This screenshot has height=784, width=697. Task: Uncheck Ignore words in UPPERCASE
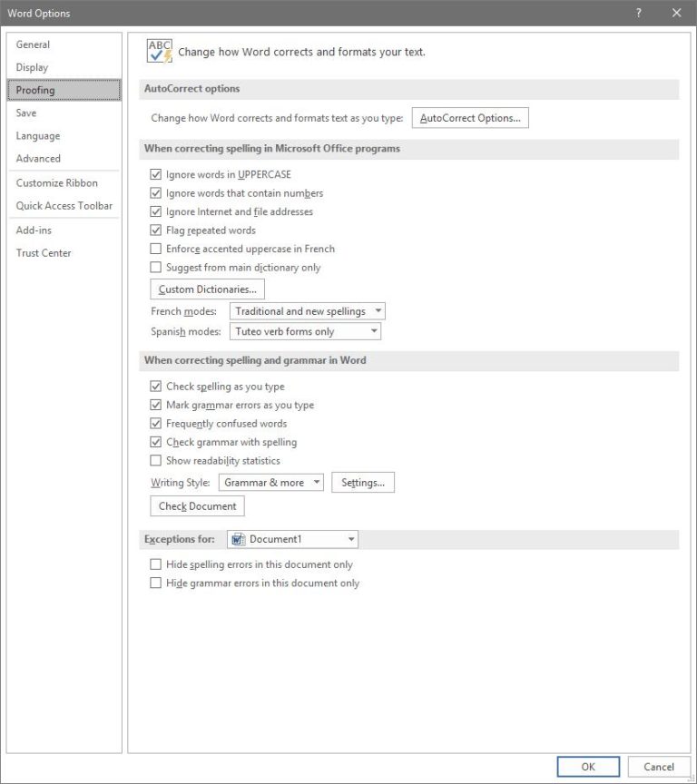click(x=156, y=174)
